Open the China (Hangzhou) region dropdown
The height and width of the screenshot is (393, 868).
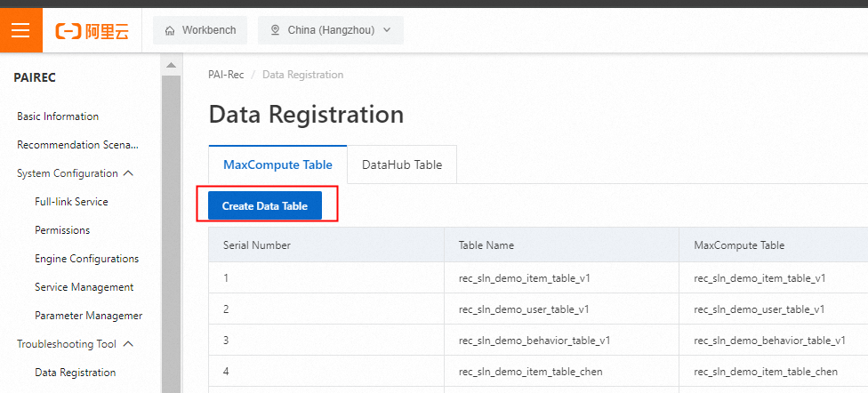tap(331, 30)
